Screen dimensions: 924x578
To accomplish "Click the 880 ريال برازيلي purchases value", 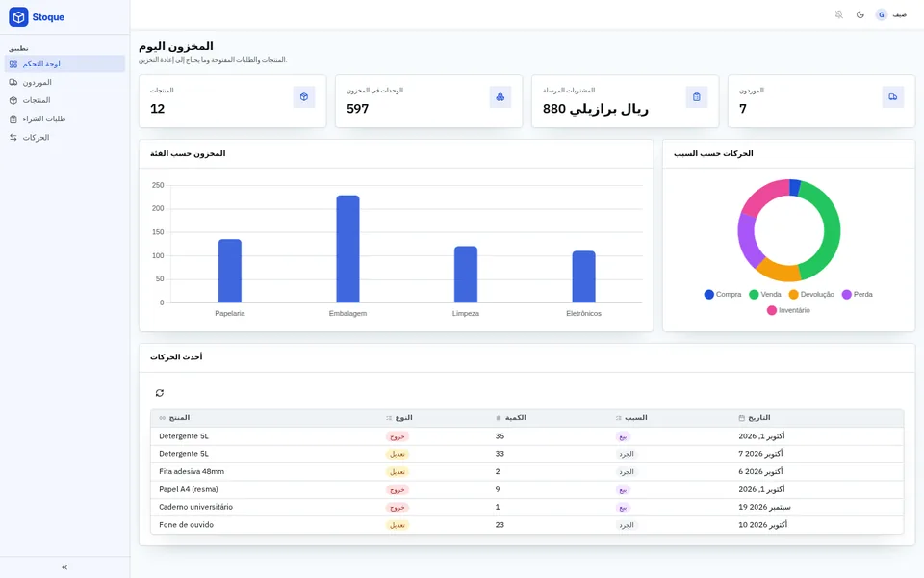I will click(x=595, y=109).
